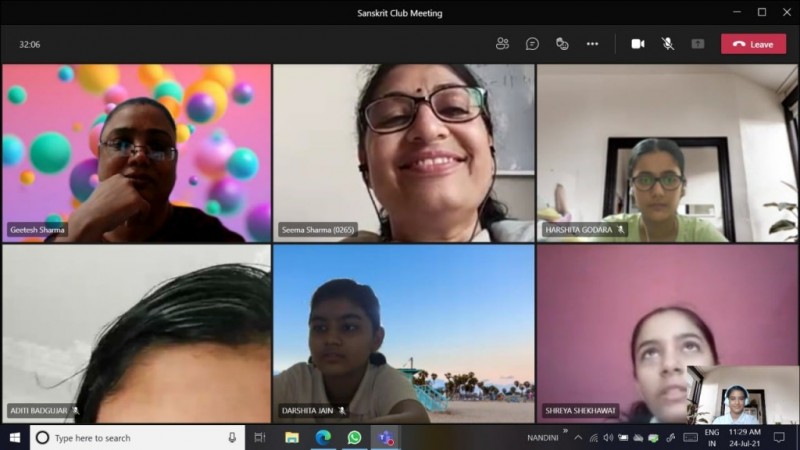800x450 pixels.
Task: Open the Action Center notifications icon
Action: [779, 438]
